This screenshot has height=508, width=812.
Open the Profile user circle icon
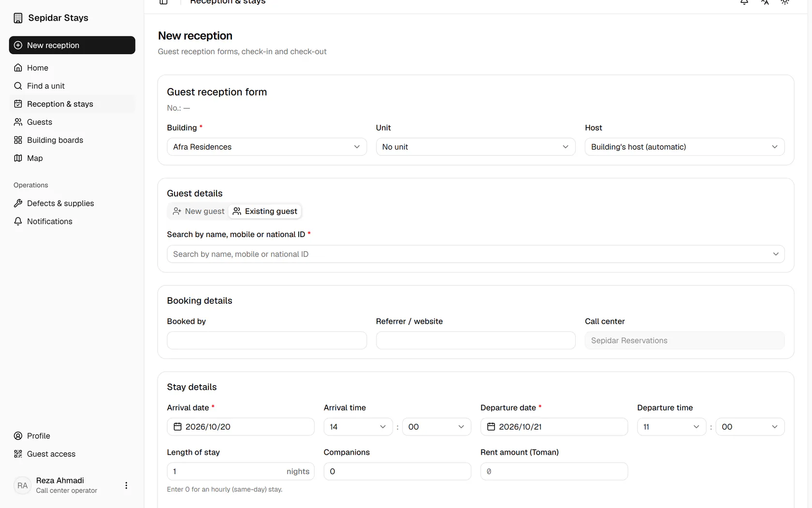point(18,436)
